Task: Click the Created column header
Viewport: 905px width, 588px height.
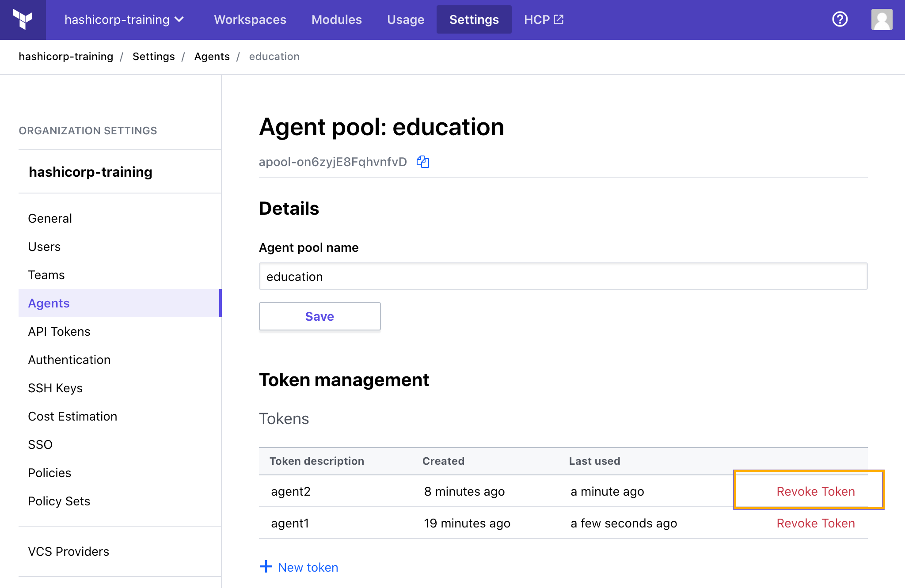Action: click(443, 461)
